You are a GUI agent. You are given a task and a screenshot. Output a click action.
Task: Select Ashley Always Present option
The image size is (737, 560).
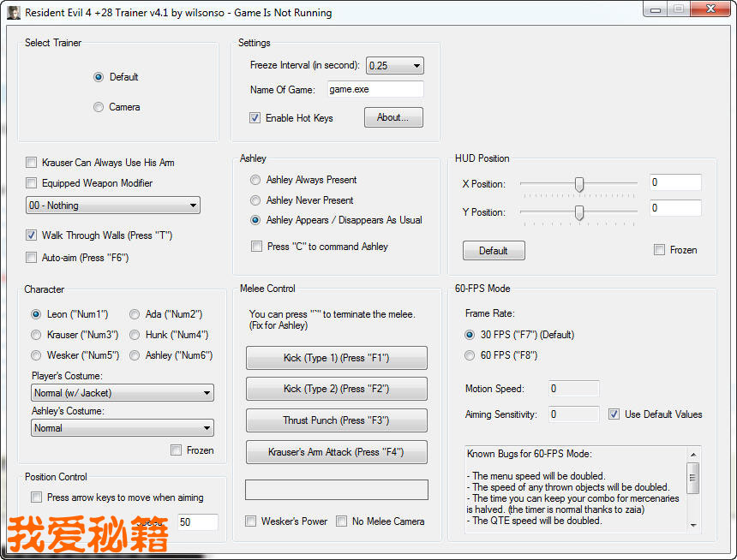(255, 180)
